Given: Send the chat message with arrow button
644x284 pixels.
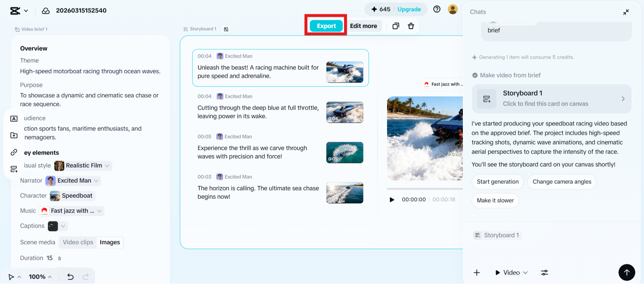Looking at the screenshot, I should pyautogui.click(x=627, y=272).
